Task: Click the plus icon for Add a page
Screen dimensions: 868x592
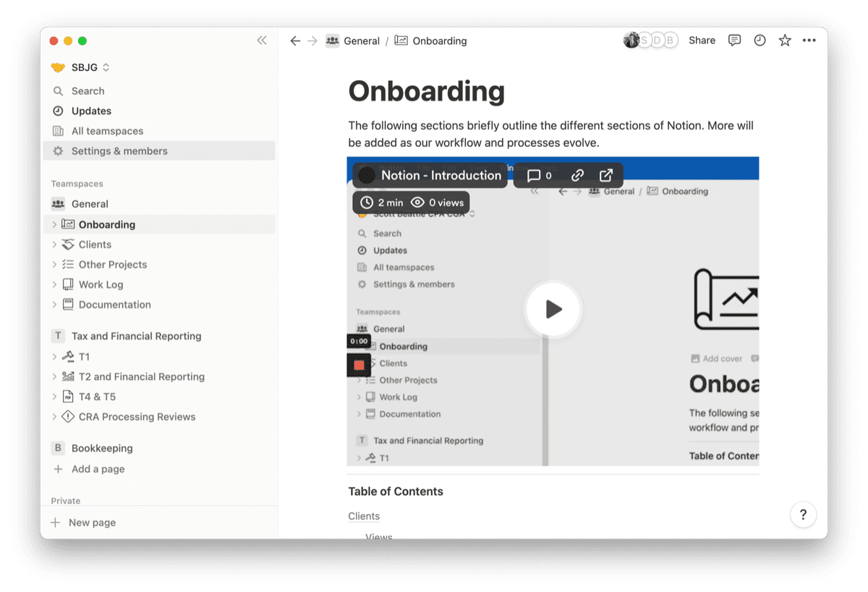Action: [x=58, y=469]
